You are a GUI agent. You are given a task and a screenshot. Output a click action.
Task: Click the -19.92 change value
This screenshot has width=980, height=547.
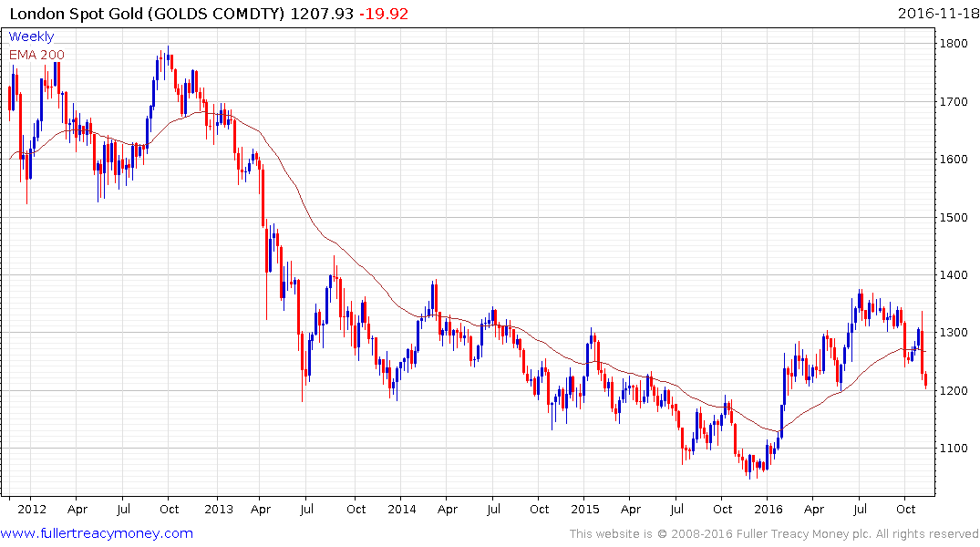point(384,14)
